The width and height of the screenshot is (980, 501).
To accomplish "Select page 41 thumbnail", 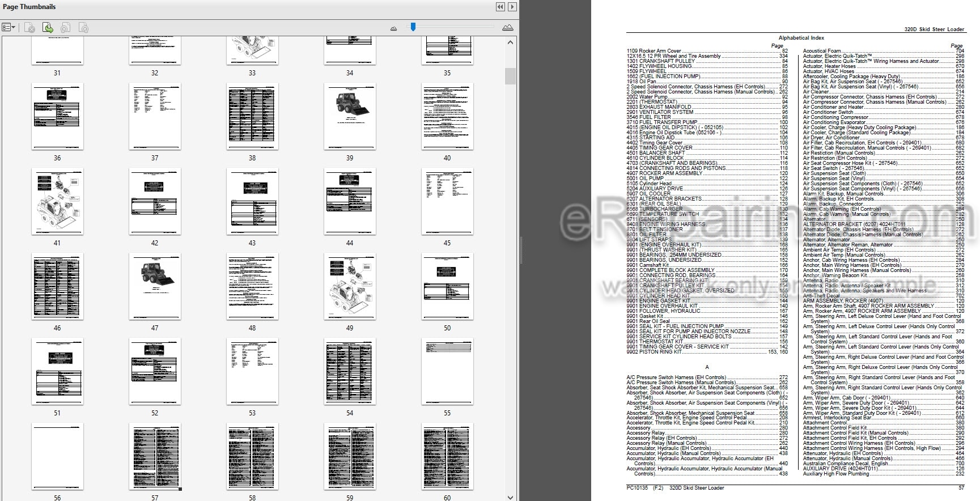I will (x=57, y=201).
